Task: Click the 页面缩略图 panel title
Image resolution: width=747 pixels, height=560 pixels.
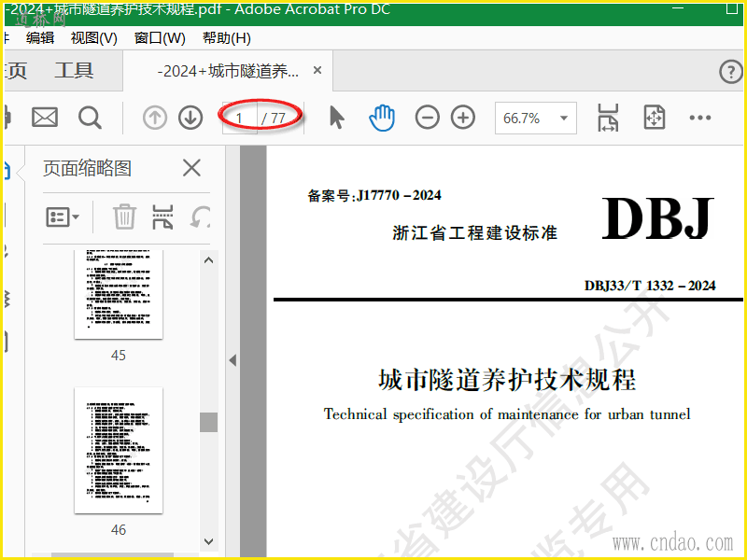Action: pyautogui.click(x=87, y=168)
